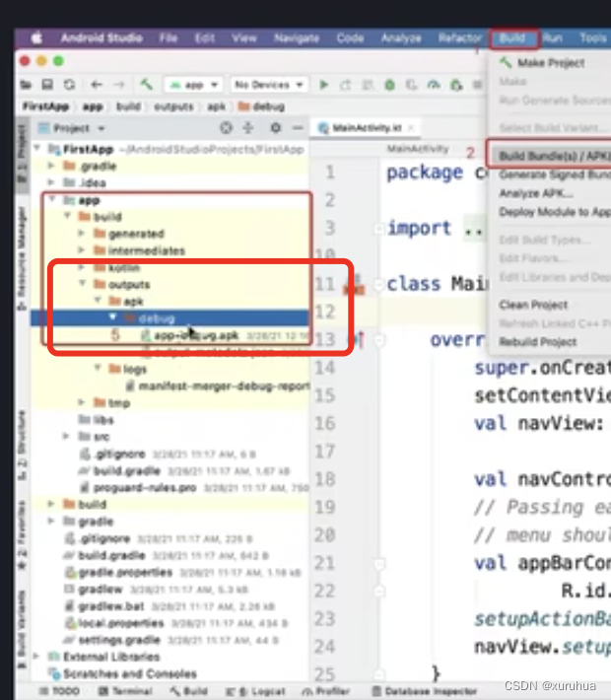Open the Android Studio application menu
The width and height of the screenshot is (611, 700).
pyautogui.click(x=102, y=38)
